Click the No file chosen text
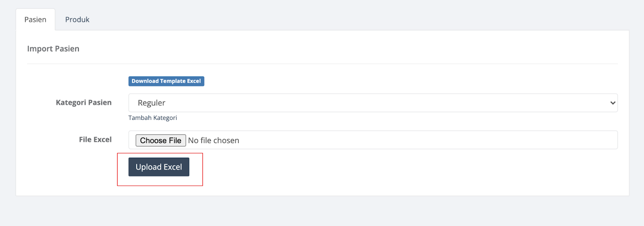 [x=214, y=140]
